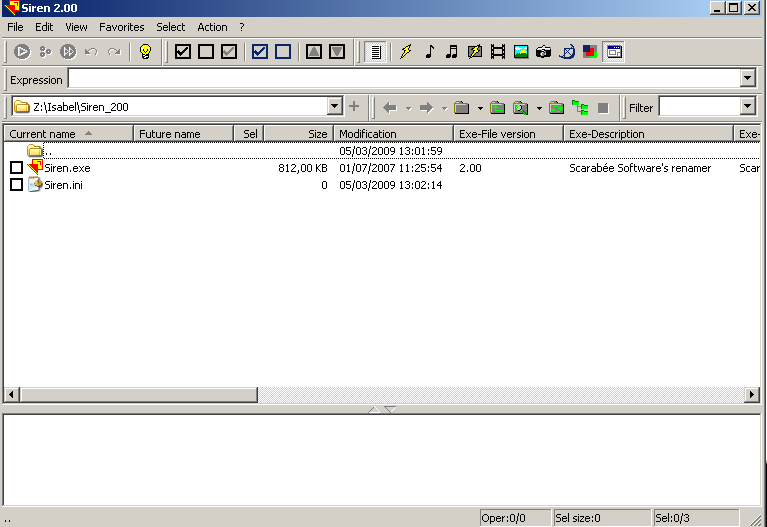Click the Exe-Description column header
767x527 pixels.
point(649,134)
